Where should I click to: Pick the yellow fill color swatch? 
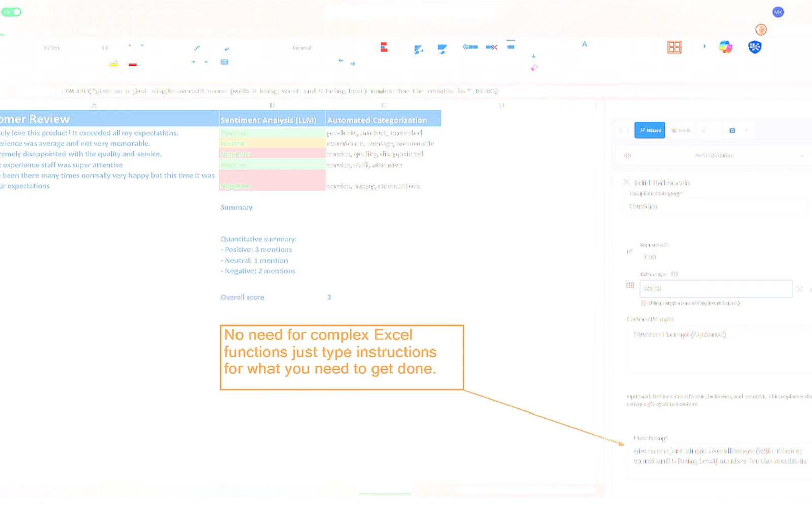pyautogui.click(x=114, y=64)
